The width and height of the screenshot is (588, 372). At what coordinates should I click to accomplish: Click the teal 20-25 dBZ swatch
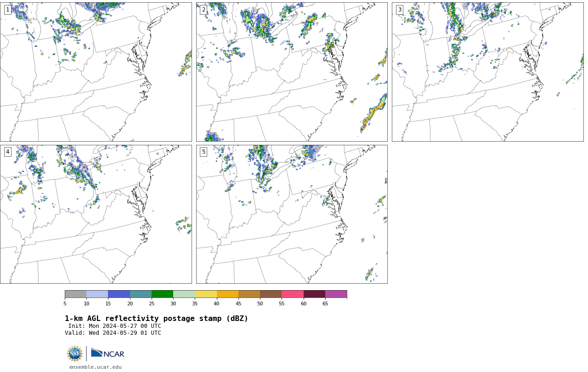[x=141, y=294]
